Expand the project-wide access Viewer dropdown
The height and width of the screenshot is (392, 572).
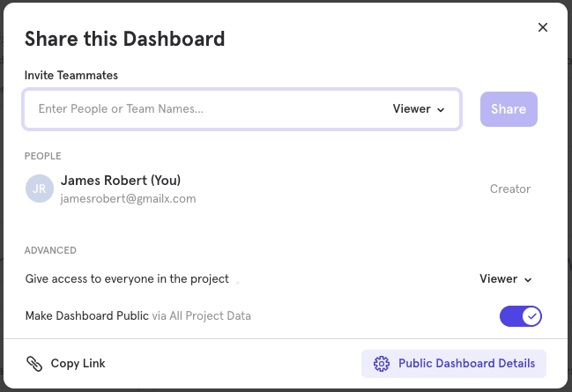pyautogui.click(x=506, y=279)
